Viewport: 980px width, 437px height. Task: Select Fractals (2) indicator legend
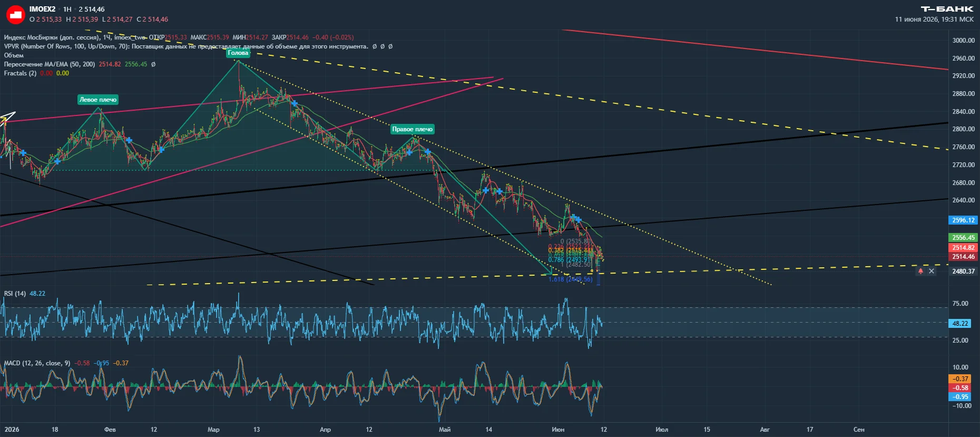[x=20, y=73]
